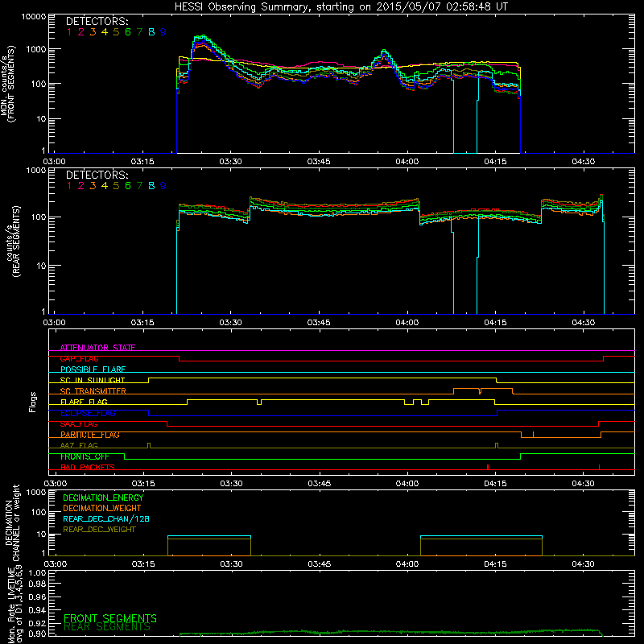Click the 03:30 time tick under rear segments plot
This screenshot has width=644, height=644.
pos(230,323)
